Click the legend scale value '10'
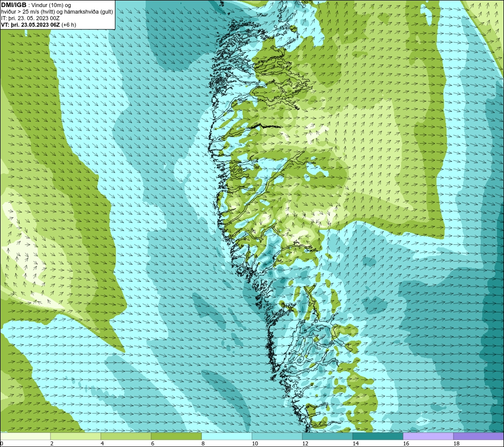 [x=255, y=443]
